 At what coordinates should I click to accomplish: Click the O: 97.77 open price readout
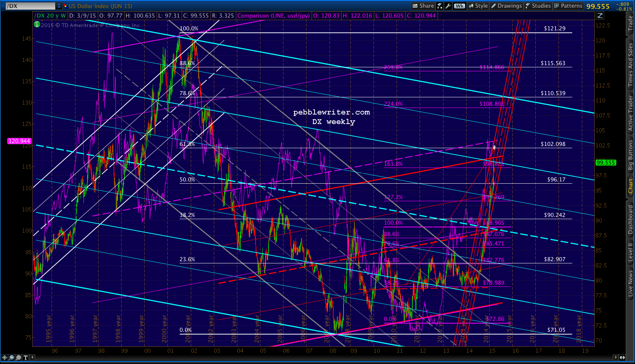pos(111,16)
